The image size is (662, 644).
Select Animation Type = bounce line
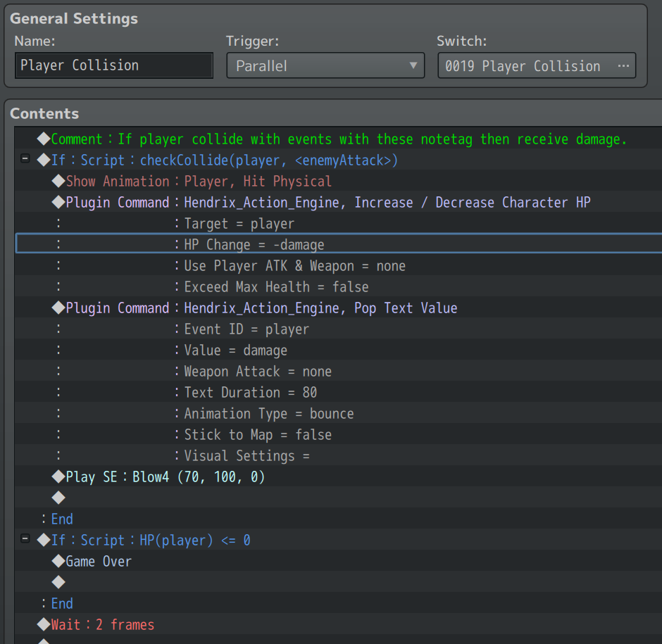(338, 413)
